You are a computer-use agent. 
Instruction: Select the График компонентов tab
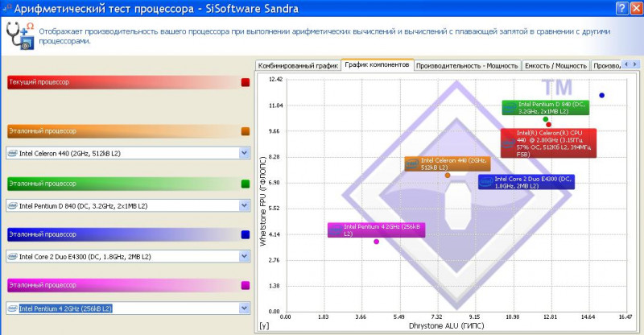[x=377, y=64]
